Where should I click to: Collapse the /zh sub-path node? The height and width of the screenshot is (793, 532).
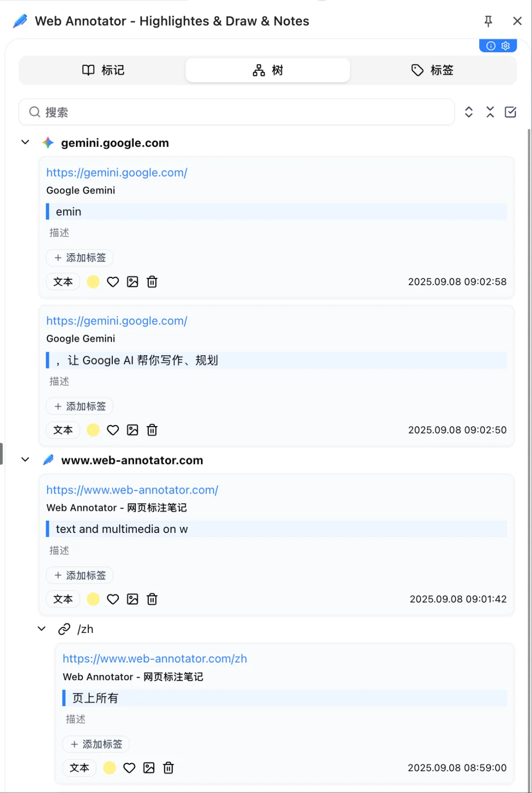pyautogui.click(x=41, y=628)
